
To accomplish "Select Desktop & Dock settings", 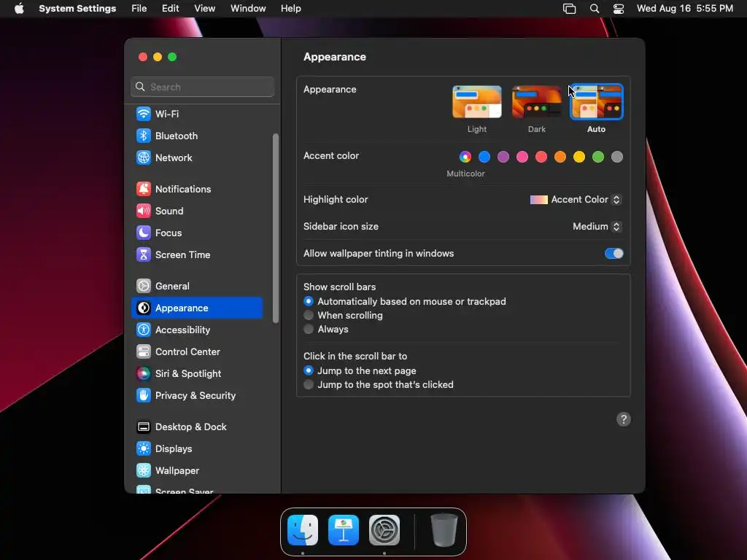I will coord(196,427).
